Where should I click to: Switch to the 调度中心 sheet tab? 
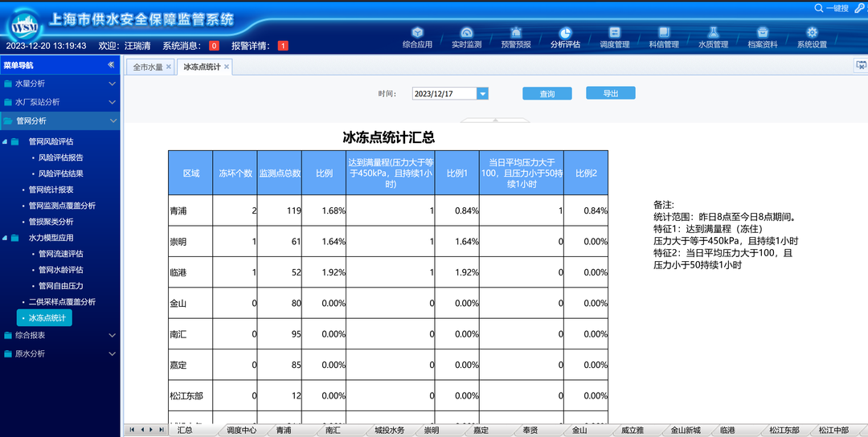[x=241, y=430]
